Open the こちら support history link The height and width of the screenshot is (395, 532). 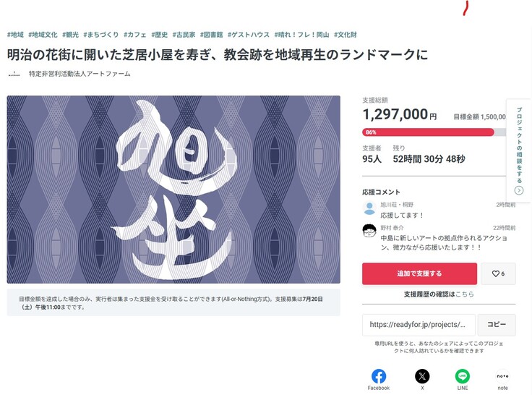click(465, 294)
